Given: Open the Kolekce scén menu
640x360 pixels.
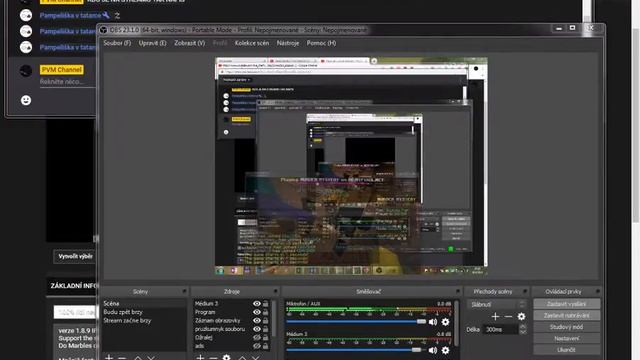Looking at the screenshot, I should tap(252, 43).
